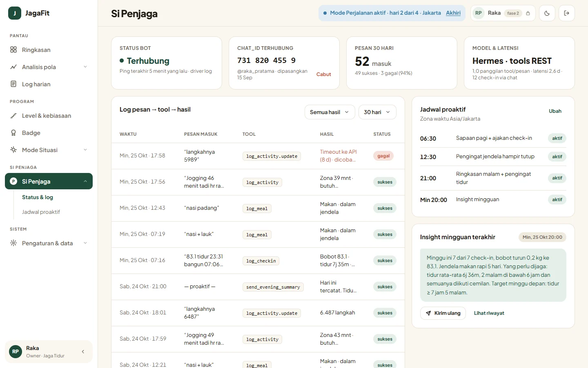
Task: Open Lihat riwayat link
Action: pyautogui.click(x=489, y=313)
